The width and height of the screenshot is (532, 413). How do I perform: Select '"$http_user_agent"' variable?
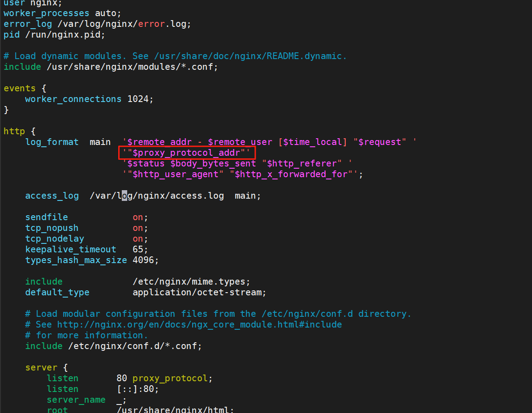[176, 175]
